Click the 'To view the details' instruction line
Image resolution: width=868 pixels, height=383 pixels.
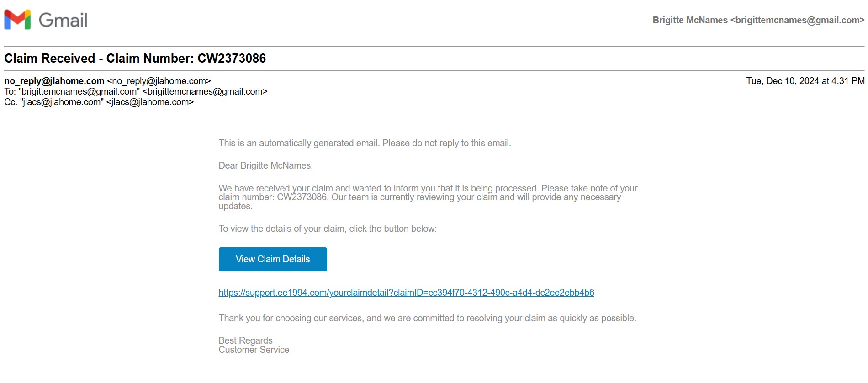click(x=328, y=229)
